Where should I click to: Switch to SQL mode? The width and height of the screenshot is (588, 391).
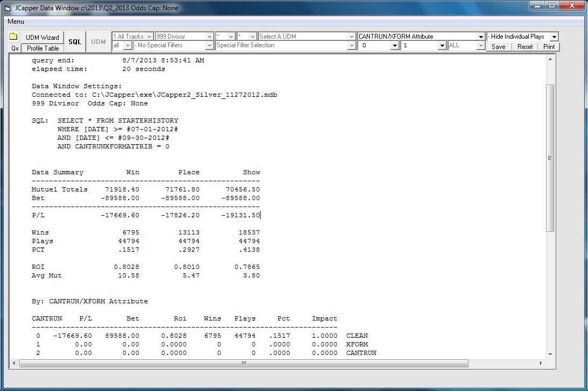point(75,42)
